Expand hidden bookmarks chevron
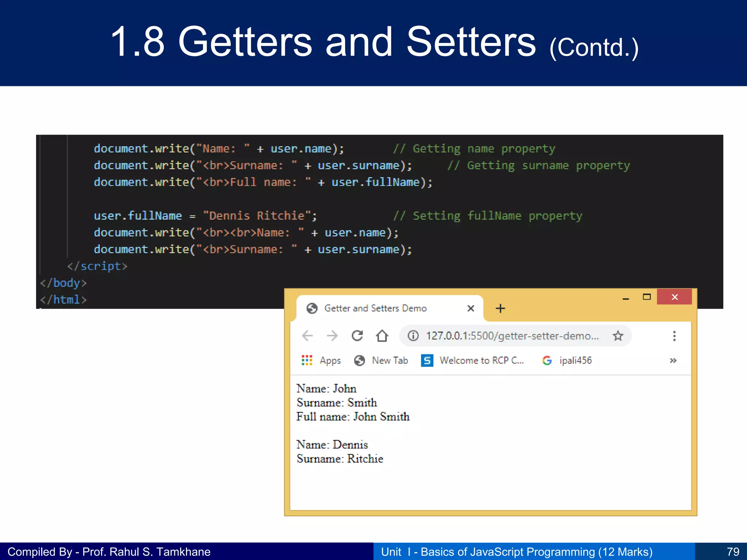 [x=673, y=361]
